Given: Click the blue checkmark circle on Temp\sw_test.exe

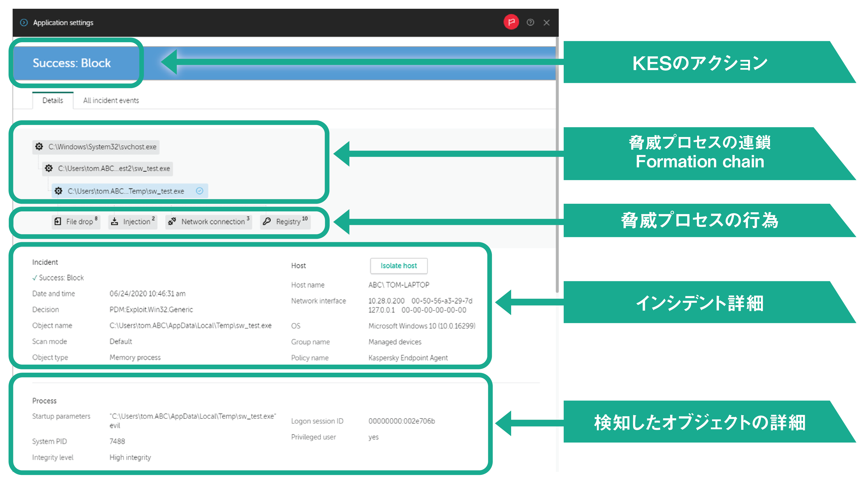Looking at the screenshot, I should [199, 190].
